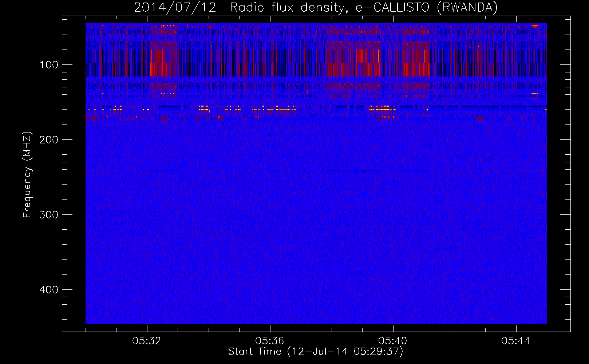Select the 100 frequency tick label
Screen dimensions: 589x364
click(49, 65)
